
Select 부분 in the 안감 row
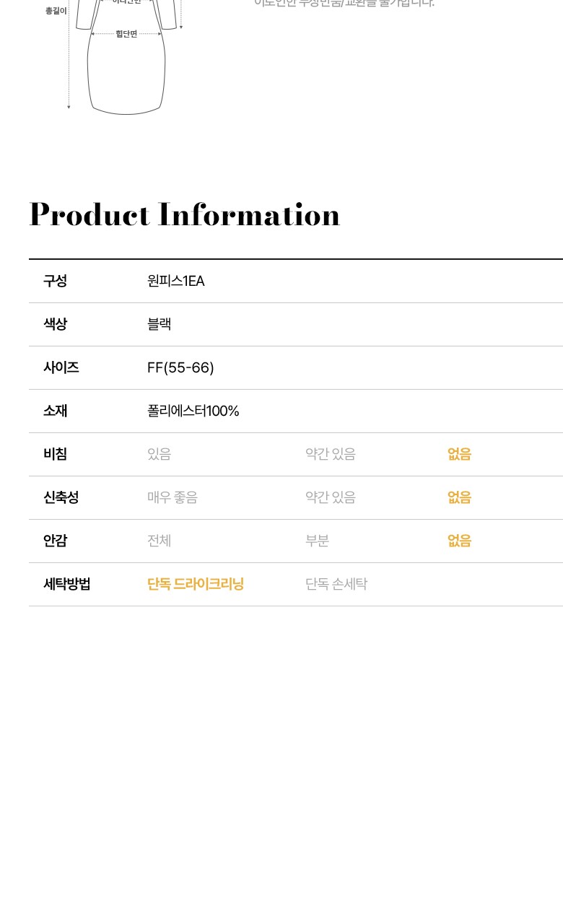tap(317, 541)
